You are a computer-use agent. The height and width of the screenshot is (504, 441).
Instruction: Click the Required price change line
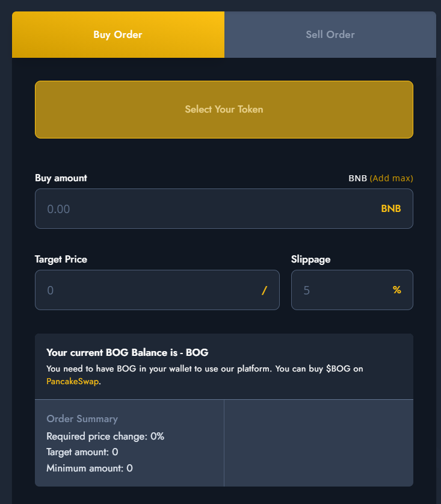(105, 436)
